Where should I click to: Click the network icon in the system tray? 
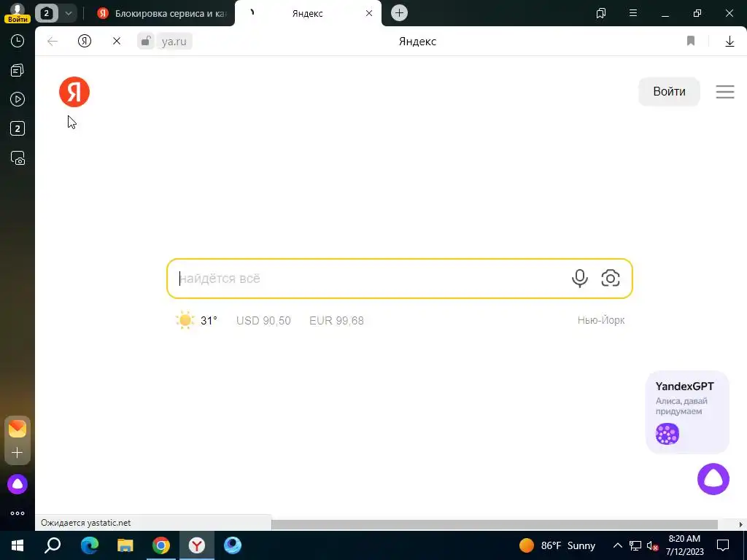click(635, 545)
